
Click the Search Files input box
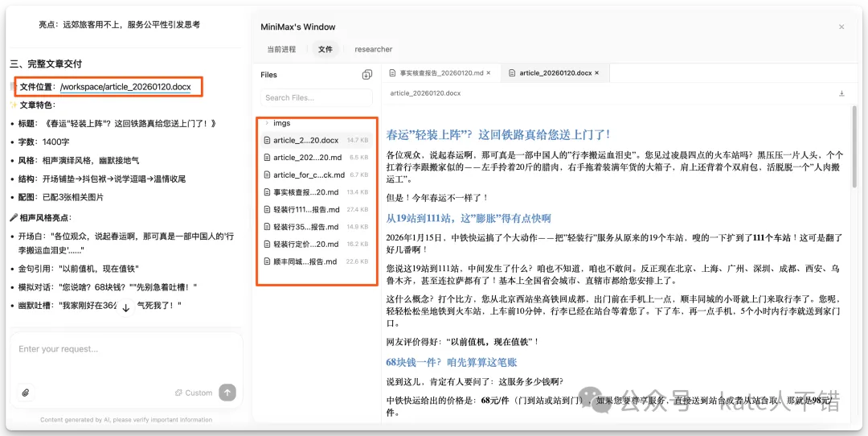(317, 98)
